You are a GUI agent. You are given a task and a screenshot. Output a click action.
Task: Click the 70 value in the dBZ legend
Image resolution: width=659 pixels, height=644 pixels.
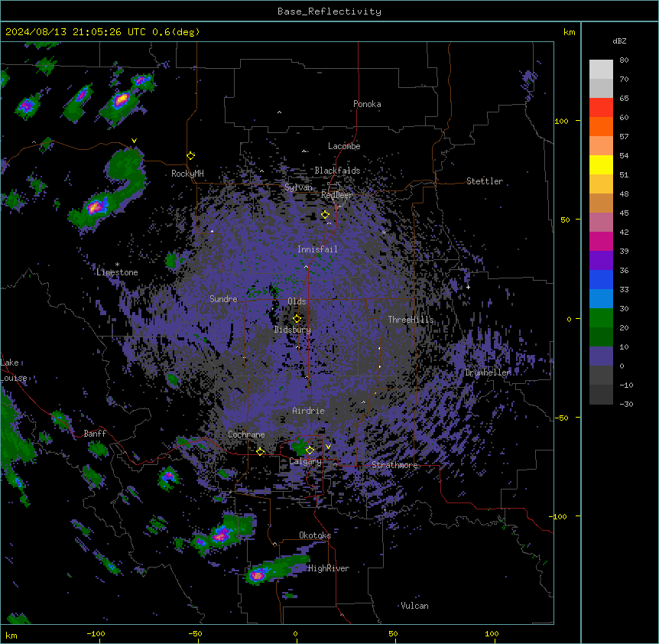(624, 79)
